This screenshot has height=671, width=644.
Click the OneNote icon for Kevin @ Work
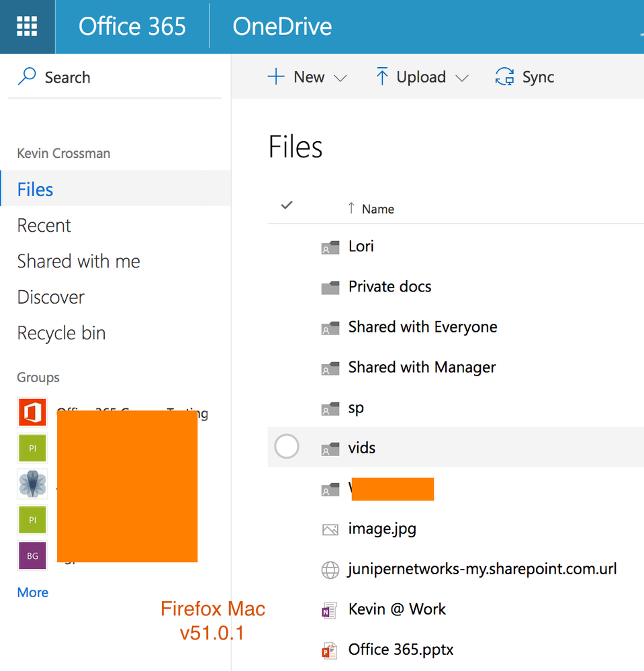point(329,610)
